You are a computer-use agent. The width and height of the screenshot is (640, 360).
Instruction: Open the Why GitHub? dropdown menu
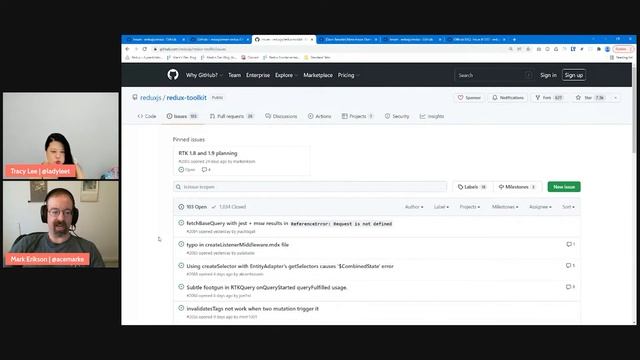204,75
